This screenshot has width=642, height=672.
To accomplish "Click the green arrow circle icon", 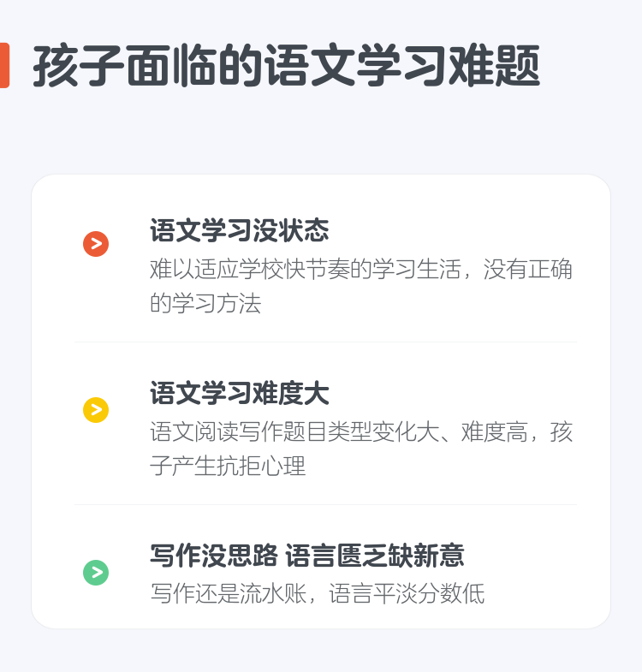I will tap(96, 572).
